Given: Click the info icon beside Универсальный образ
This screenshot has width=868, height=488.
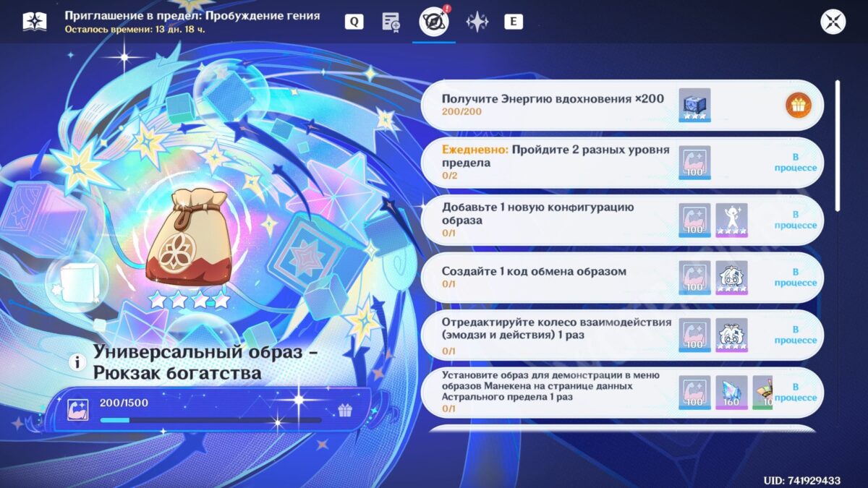Looking at the screenshot, I should click(x=77, y=363).
